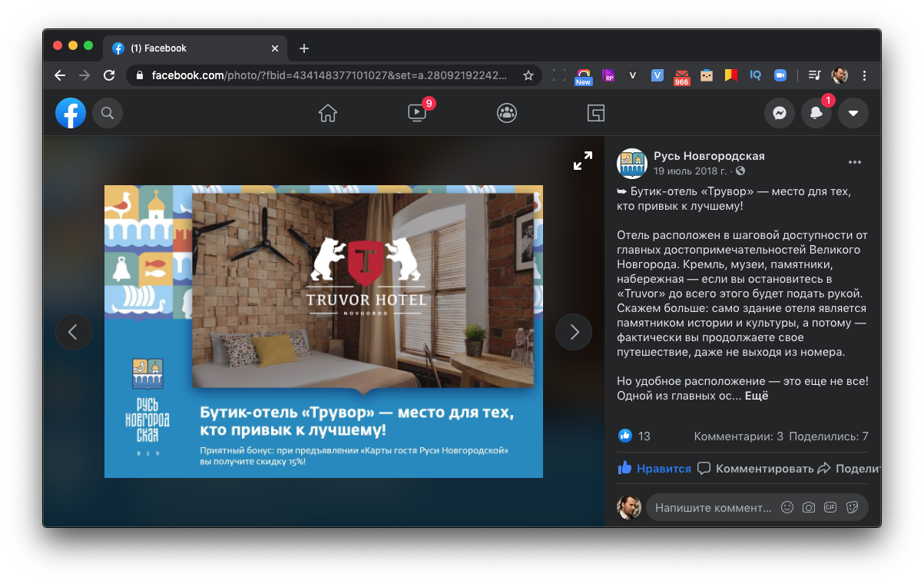Open notifications bell icon
Image resolution: width=924 pixels, height=584 pixels.
pos(816,114)
